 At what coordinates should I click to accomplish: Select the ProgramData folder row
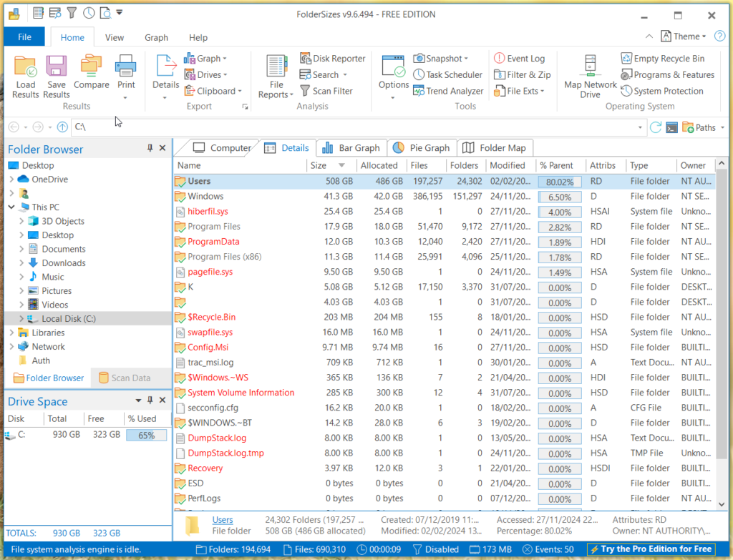[444, 242]
